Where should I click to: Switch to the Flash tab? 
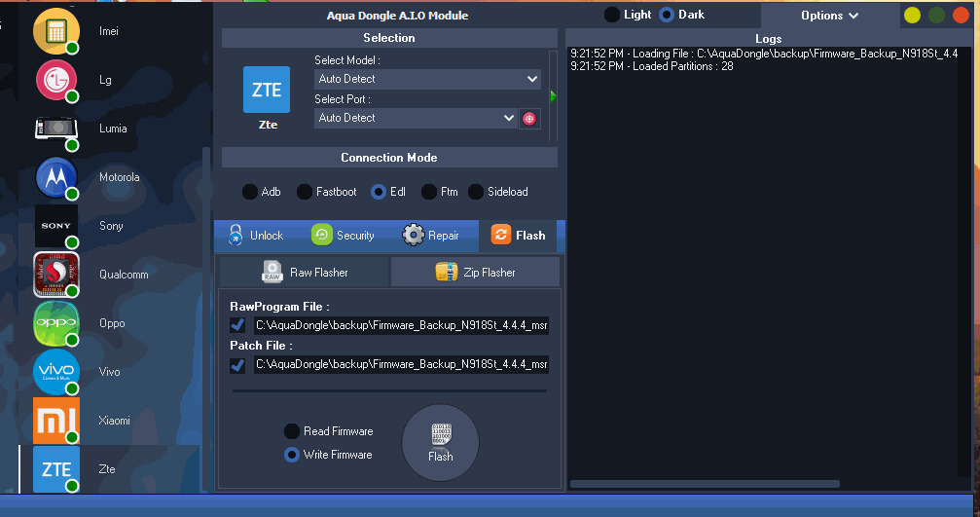coord(518,235)
